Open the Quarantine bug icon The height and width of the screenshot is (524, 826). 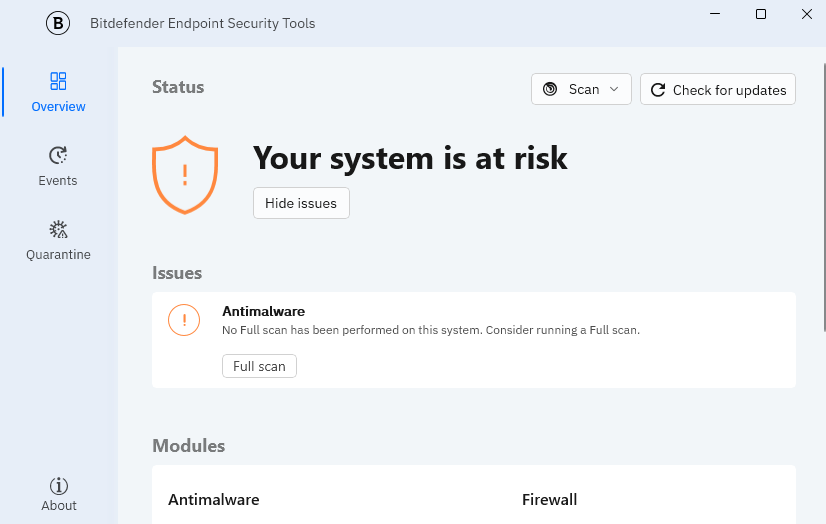click(x=58, y=230)
